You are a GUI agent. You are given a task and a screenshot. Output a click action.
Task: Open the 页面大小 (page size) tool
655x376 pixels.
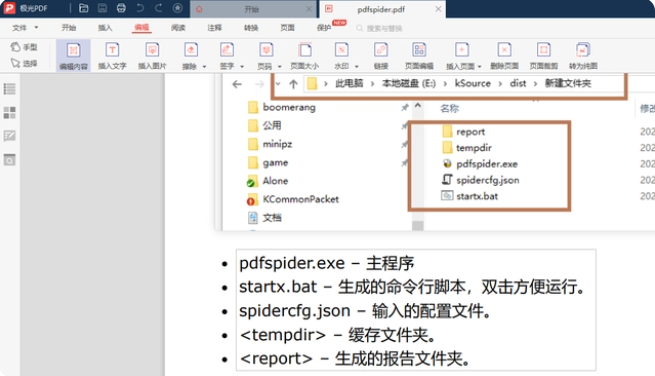[305, 56]
